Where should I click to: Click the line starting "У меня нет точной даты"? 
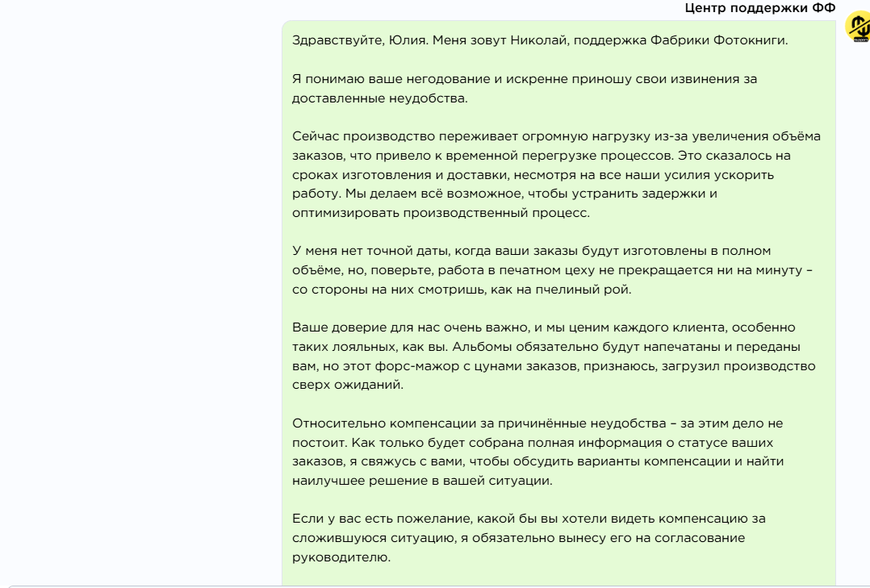[x=531, y=251]
